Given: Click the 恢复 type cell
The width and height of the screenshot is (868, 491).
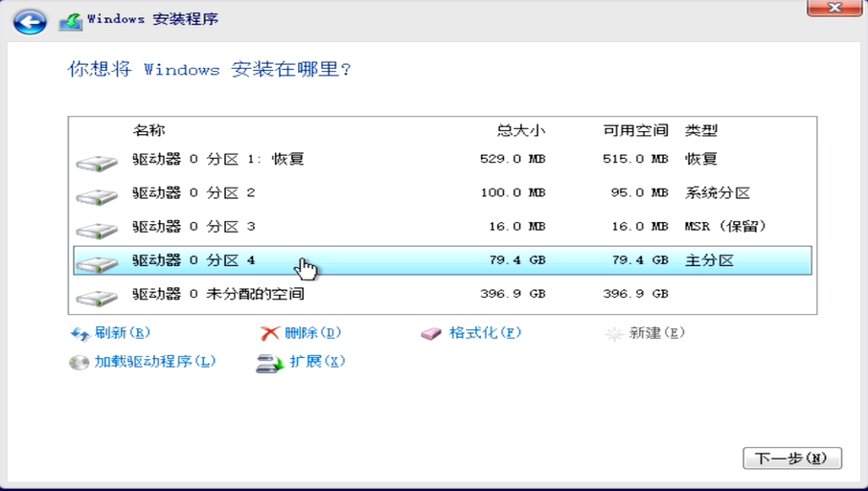Looking at the screenshot, I should click(x=701, y=159).
